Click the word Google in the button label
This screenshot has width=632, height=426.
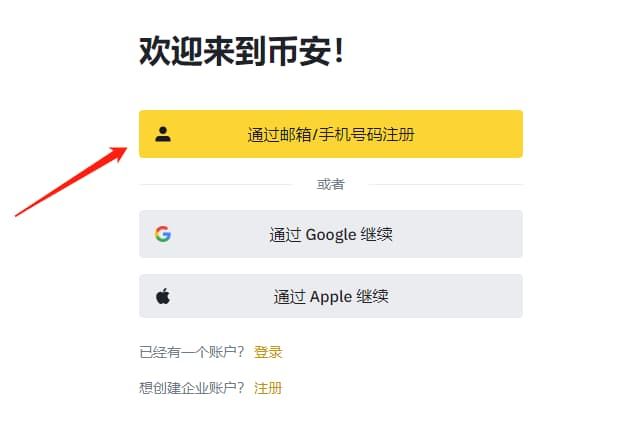click(x=330, y=236)
